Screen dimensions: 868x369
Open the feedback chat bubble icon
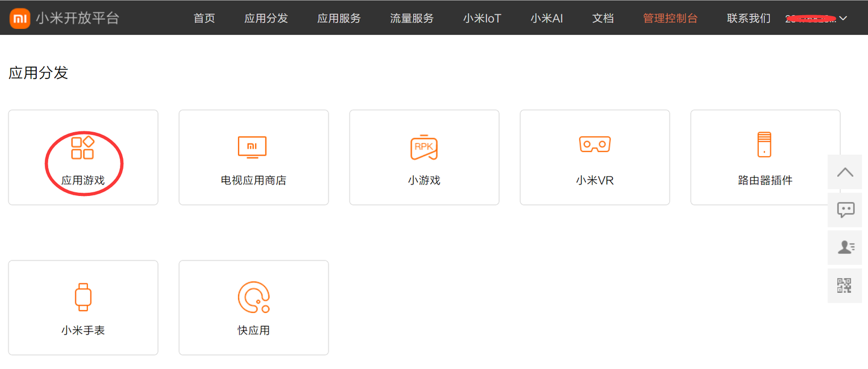click(x=844, y=210)
